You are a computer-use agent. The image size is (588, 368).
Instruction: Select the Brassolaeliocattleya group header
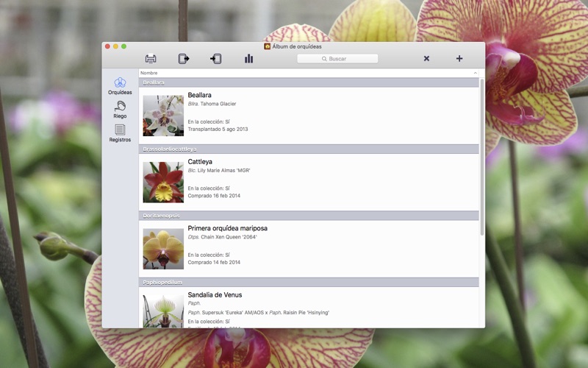(309, 149)
